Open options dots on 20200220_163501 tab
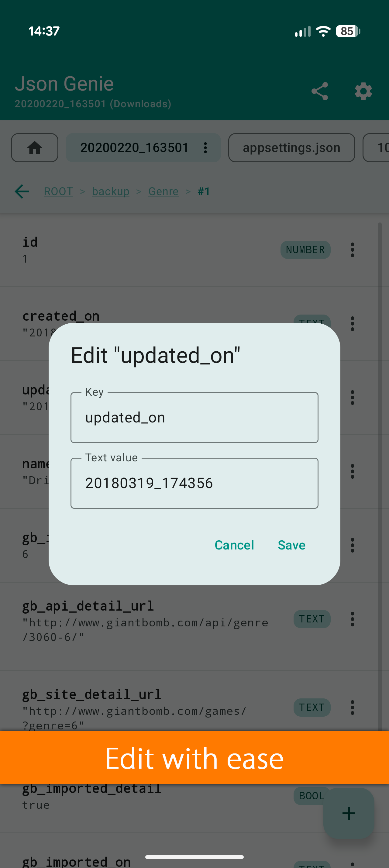Viewport: 389px width, 868px height. (x=205, y=148)
